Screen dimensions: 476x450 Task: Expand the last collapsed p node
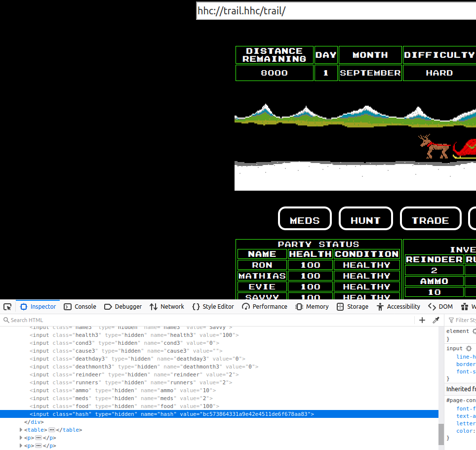click(21, 446)
